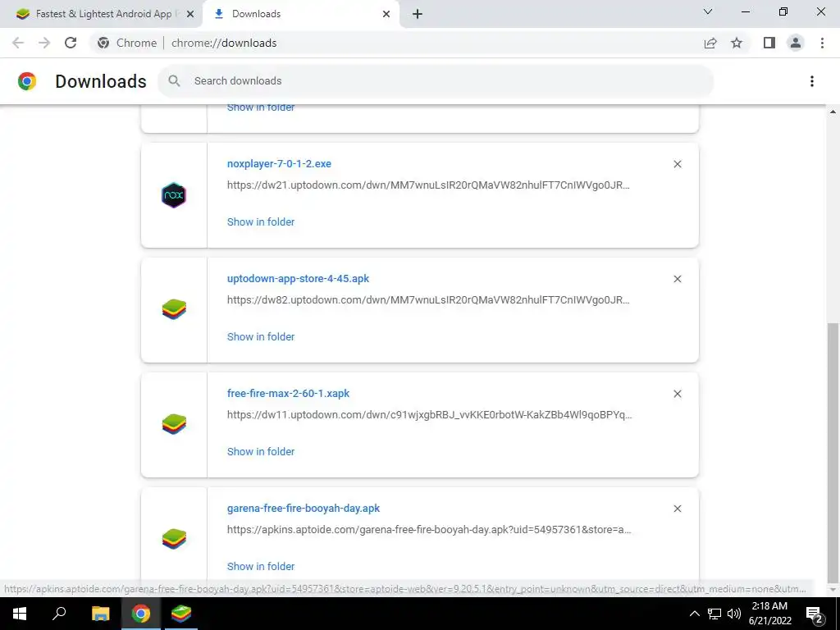This screenshot has height=630, width=840.
Task: Click the browser forward arrow
Action: pos(44,43)
